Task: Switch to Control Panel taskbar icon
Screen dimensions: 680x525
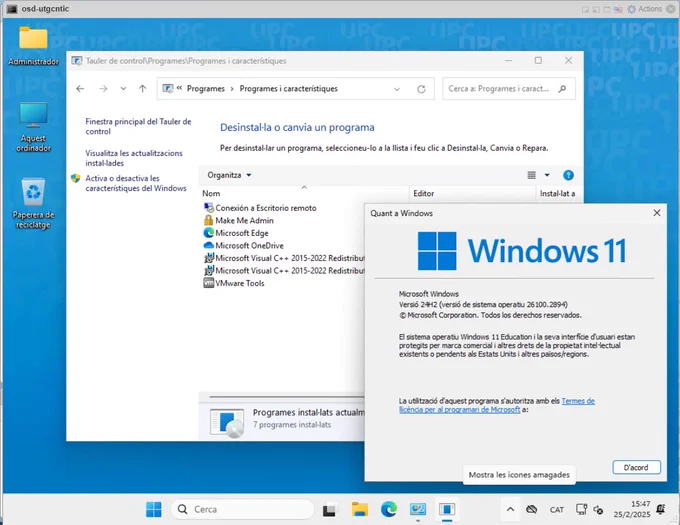Action: (418, 510)
